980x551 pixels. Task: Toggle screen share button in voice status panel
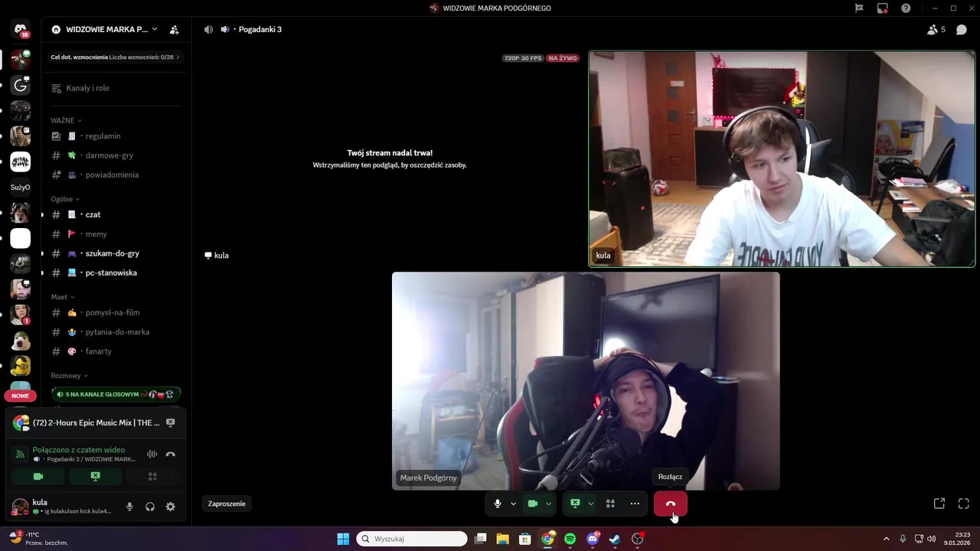(x=95, y=476)
